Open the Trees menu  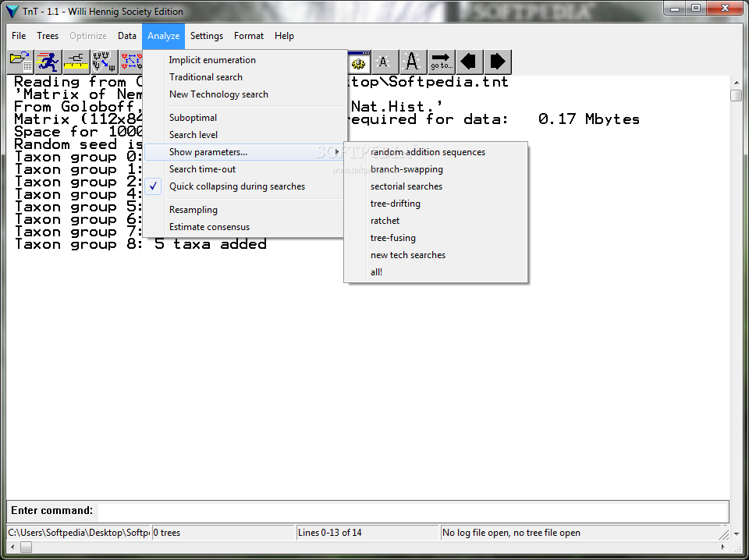[x=48, y=36]
